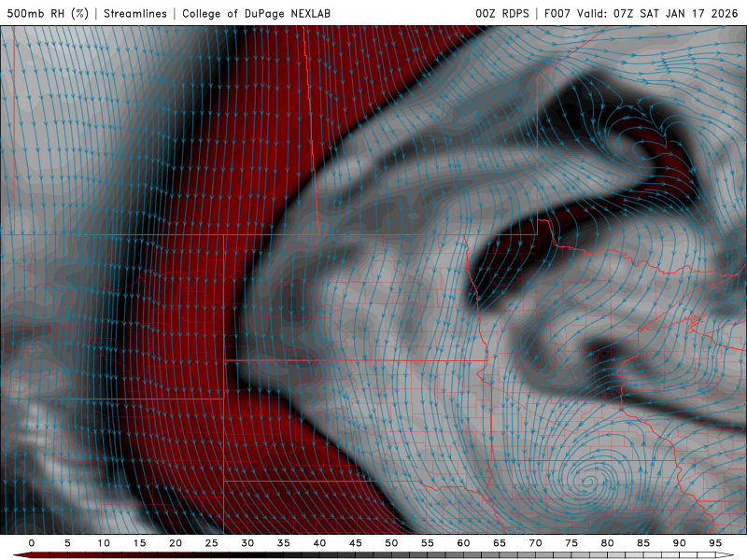Select the "15" colorbar value
The image size is (747, 560).
point(139,543)
